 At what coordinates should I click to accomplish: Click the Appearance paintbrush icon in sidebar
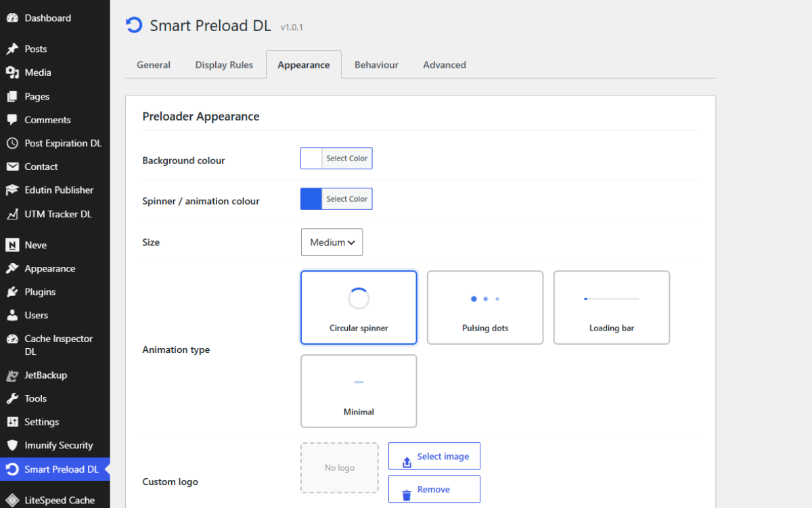12,268
